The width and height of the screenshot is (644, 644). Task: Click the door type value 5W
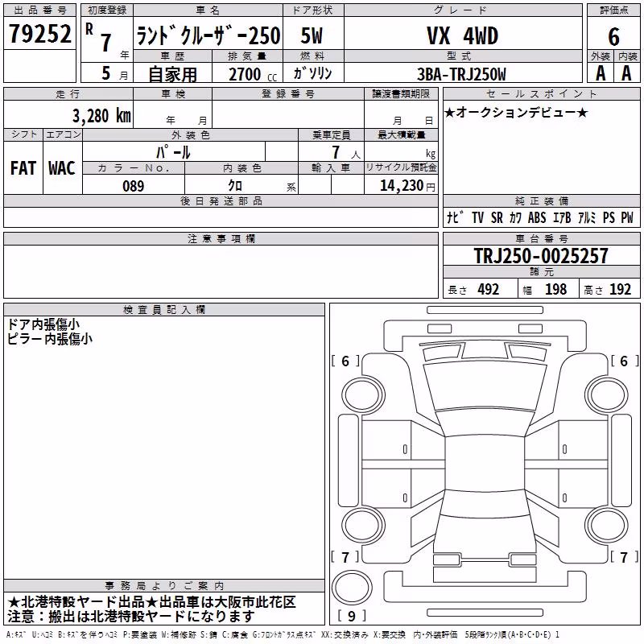point(312,35)
